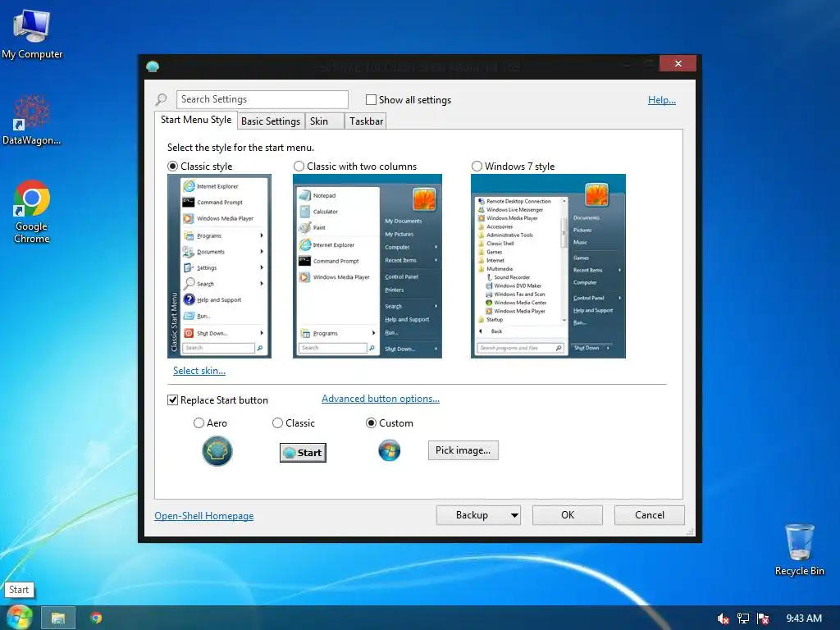This screenshot has height=630, width=840.
Task: Open the My Computer desktop icon
Action: [32, 34]
